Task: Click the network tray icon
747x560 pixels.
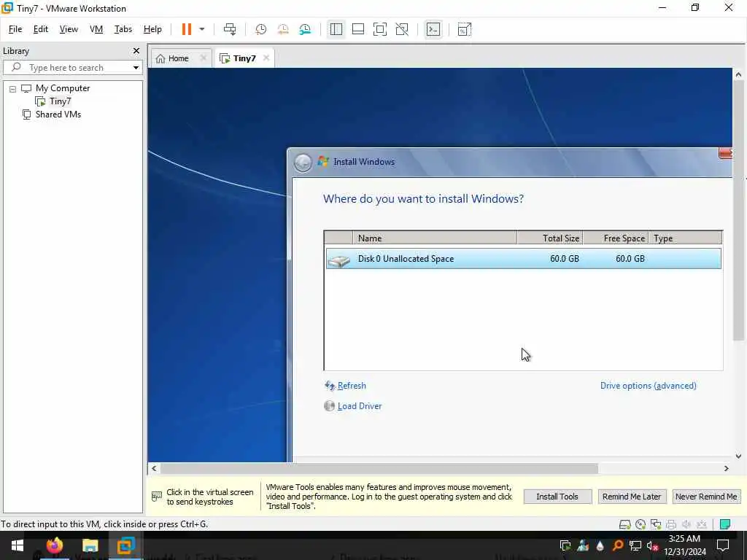Action: coord(635,545)
